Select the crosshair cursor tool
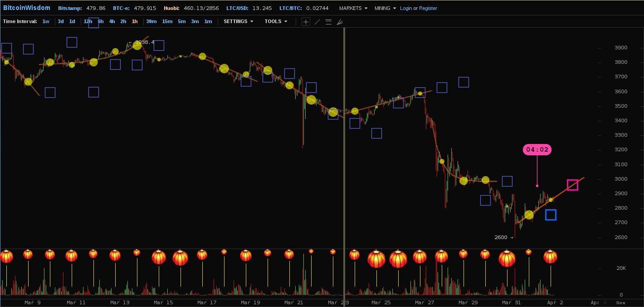 click(306, 22)
